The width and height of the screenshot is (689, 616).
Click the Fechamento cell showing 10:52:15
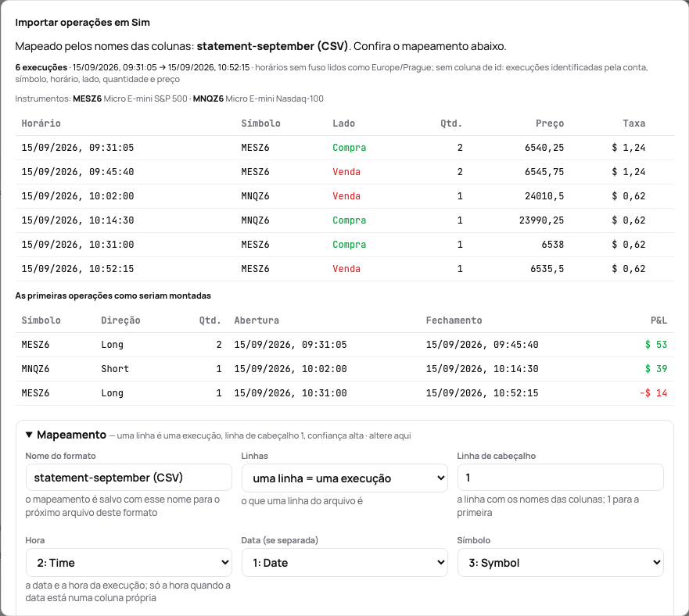pyautogui.click(x=482, y=392)
